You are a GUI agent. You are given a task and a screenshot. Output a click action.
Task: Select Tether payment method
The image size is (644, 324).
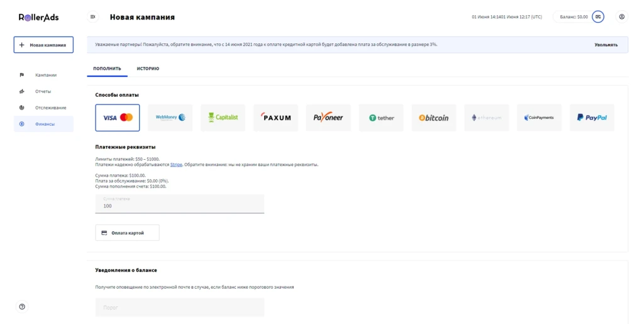coord(381,118)
